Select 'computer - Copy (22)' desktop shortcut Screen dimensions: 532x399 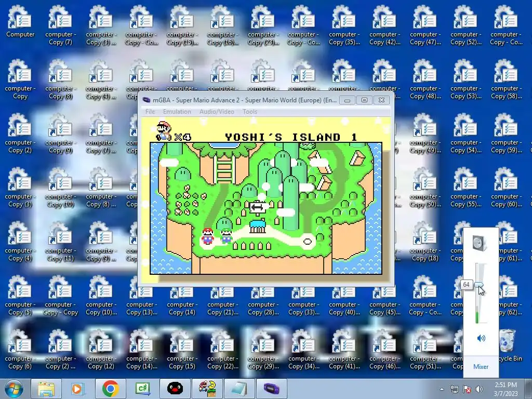[x=222, y=349]
